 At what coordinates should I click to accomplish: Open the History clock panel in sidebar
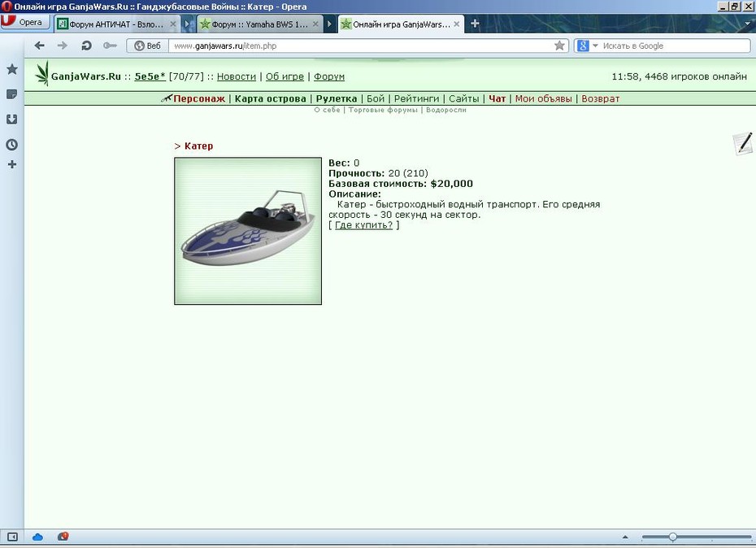pos(12,144)
